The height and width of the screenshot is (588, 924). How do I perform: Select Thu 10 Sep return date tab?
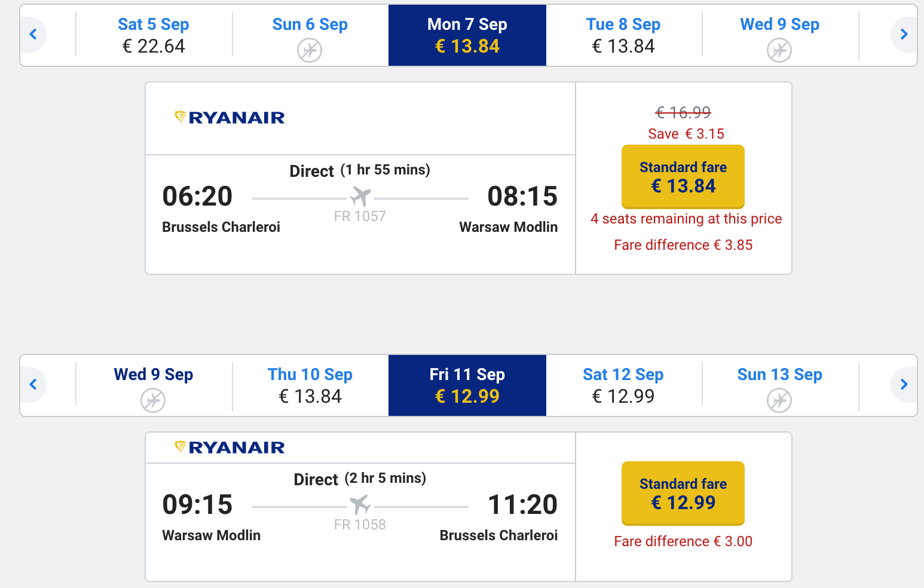pyautogui.click(x=310, y=385)
